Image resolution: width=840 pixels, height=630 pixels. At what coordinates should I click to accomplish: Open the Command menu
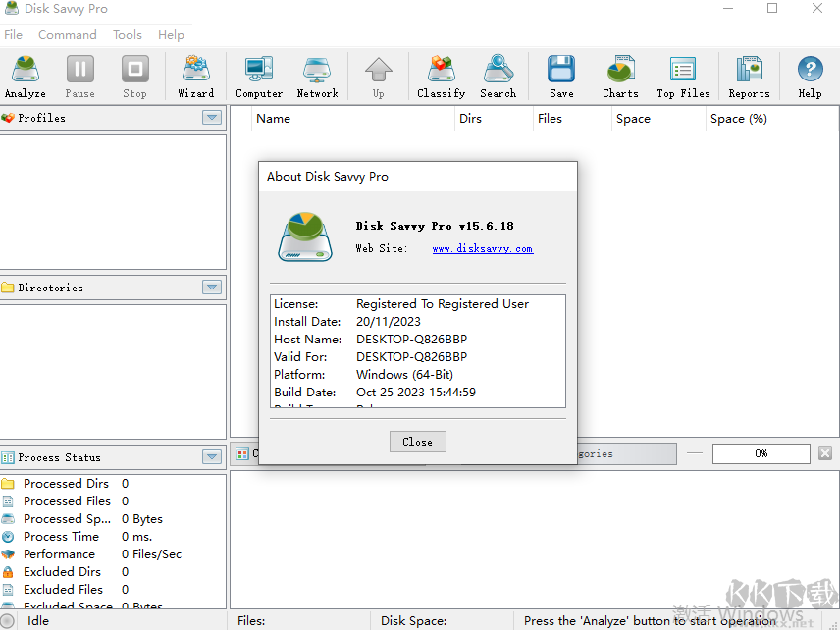[x=68, y=35]
